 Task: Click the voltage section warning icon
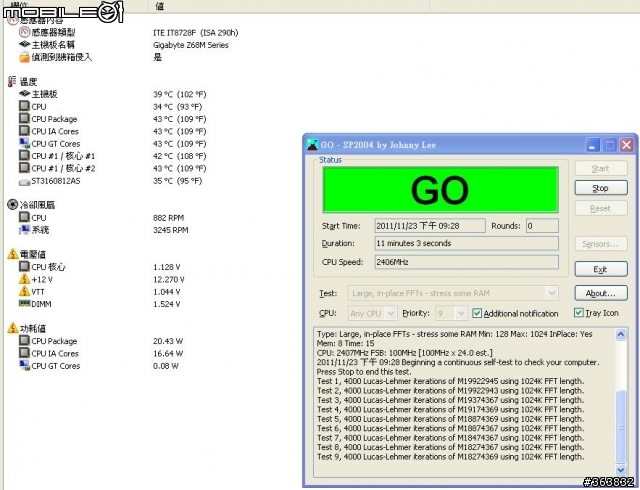pyautogui.click(x=13, y=254)
